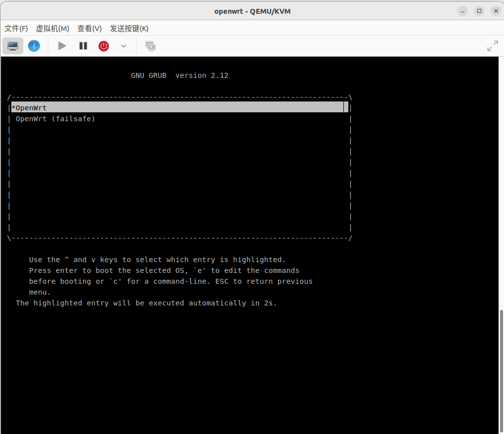Open the manage VM snapshots view
This screenshot has height=434, width=504.
[x=150, y=46]
